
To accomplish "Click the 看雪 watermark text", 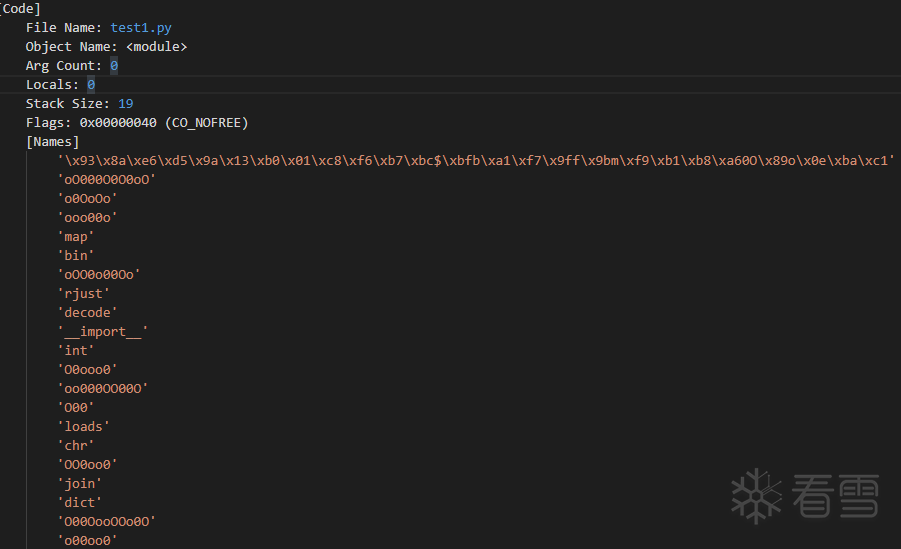I will (x=835, y=495).
